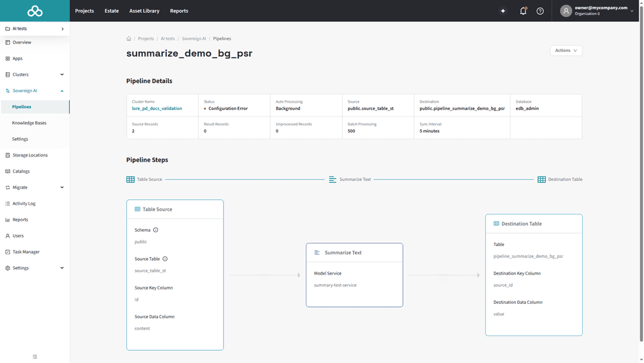
Task: Collapse sidebar using bottom toggle icon
Action: 35,356
